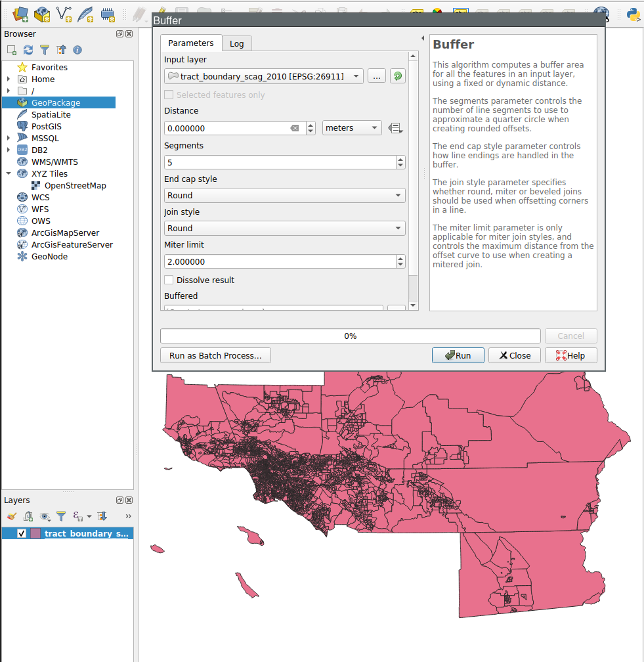The image size is (644, 662).
Task: Open the distance units dropdown showing meters
Action: [x=352, y=128]
